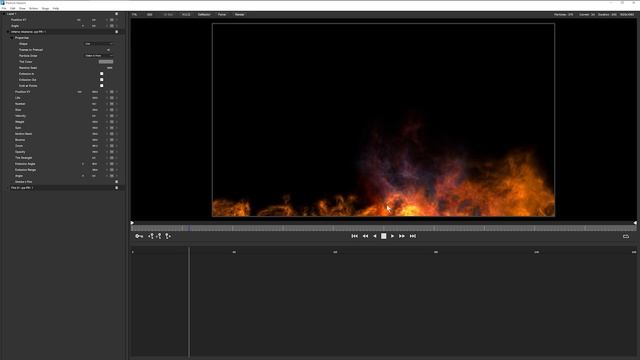Image resolution: width=640 pixels, height=360 pixels.
Task: Enable the Emission In checkbox
Action: [x=102, y=74]
